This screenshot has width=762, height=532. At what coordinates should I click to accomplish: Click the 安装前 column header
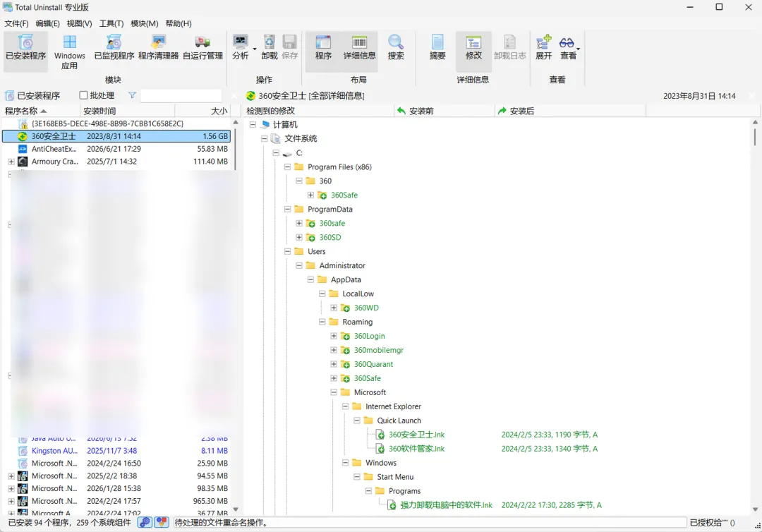point(445,111)
